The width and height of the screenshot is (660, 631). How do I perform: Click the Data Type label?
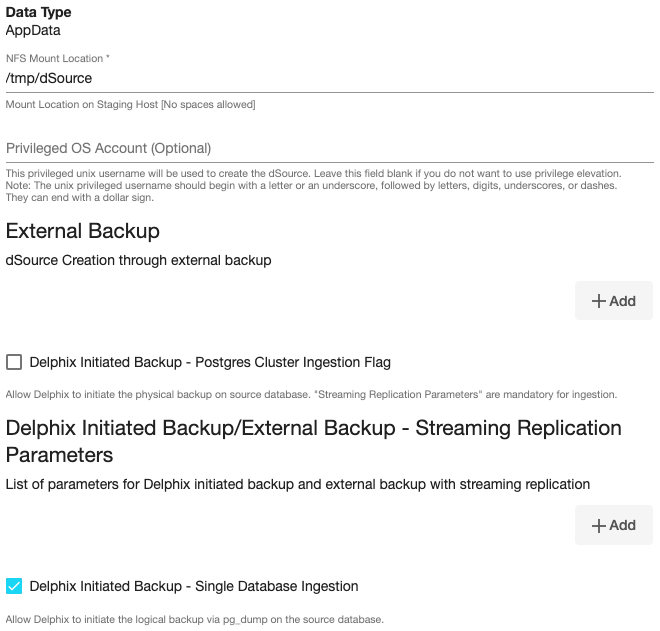click(x=38, y=13)
